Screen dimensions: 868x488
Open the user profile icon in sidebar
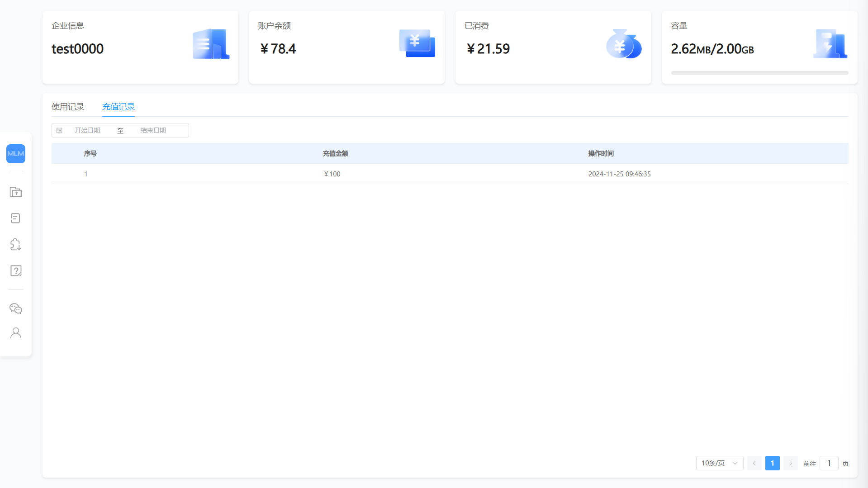pos(16,333)
